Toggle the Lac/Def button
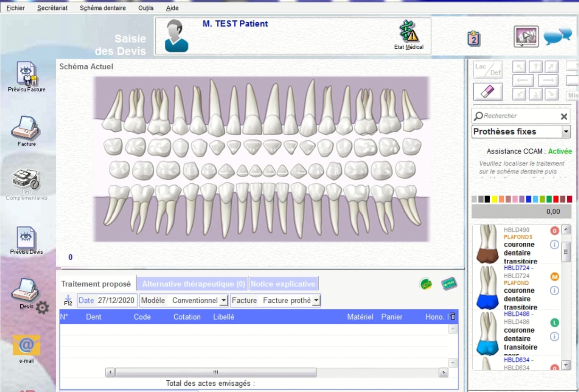579x392 pixels. [488, 69]
